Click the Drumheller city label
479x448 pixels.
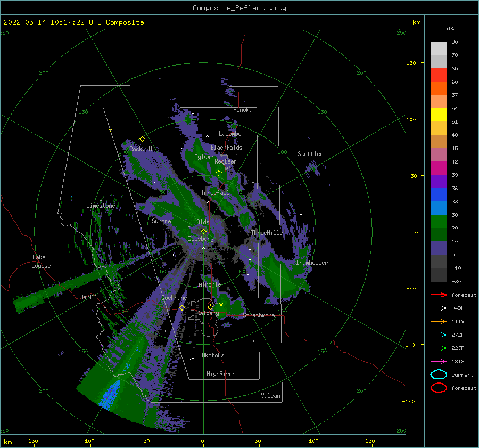[312, 263]
